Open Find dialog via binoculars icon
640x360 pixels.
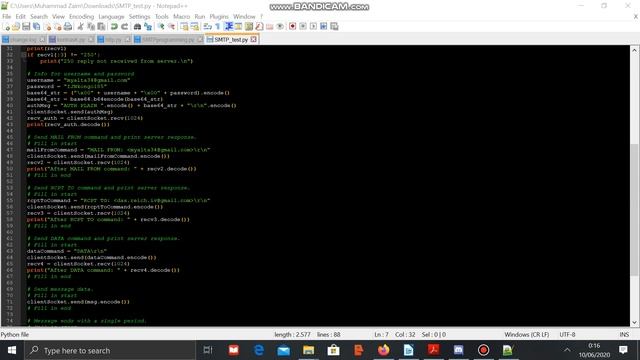point(138,27)
